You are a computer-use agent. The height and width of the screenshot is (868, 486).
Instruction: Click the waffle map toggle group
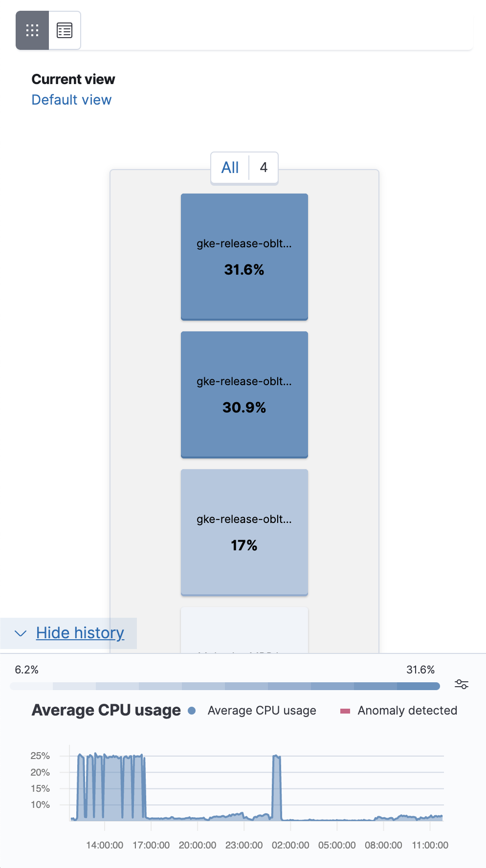point(48,30)
